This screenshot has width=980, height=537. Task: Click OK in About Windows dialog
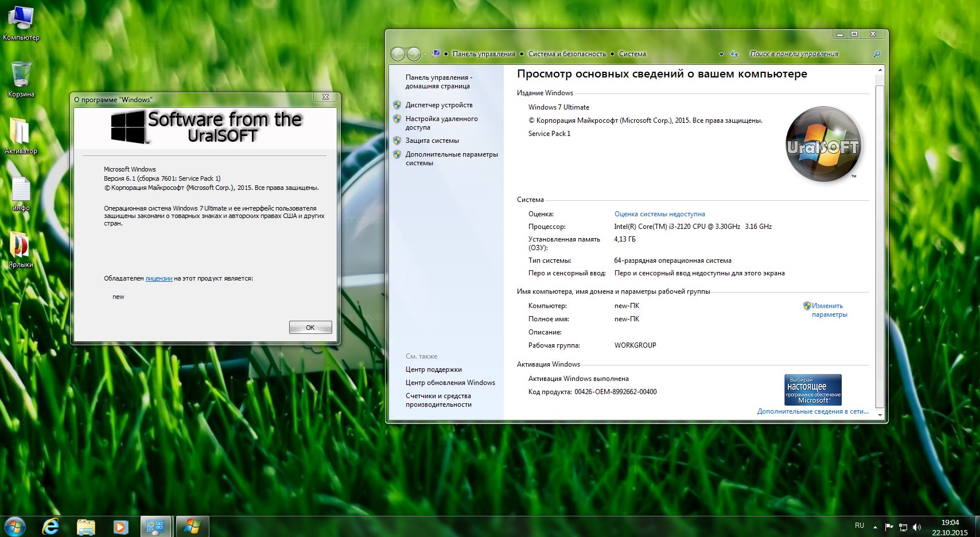pyautogui.click(x=310, y=328)
